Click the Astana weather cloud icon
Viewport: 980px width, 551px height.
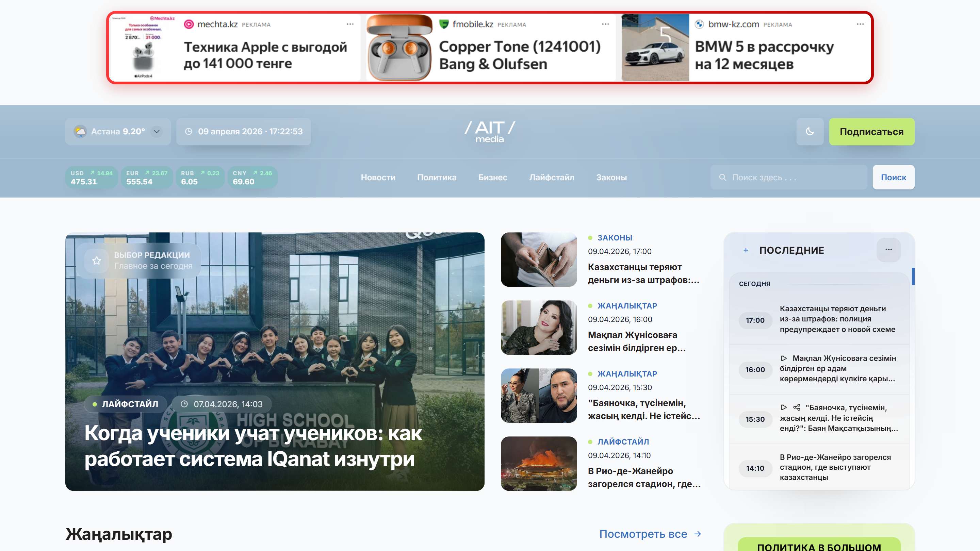tap(80, 132)
